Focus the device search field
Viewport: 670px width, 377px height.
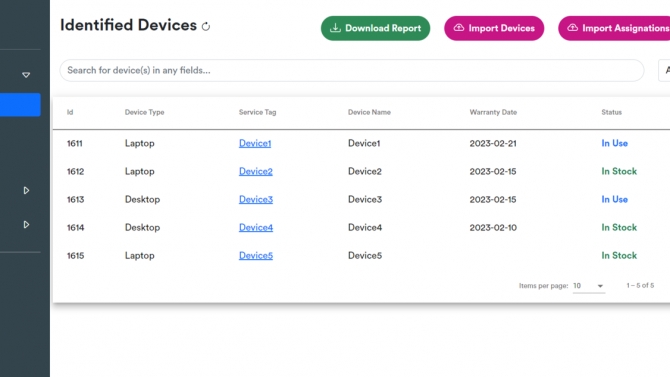352,71
